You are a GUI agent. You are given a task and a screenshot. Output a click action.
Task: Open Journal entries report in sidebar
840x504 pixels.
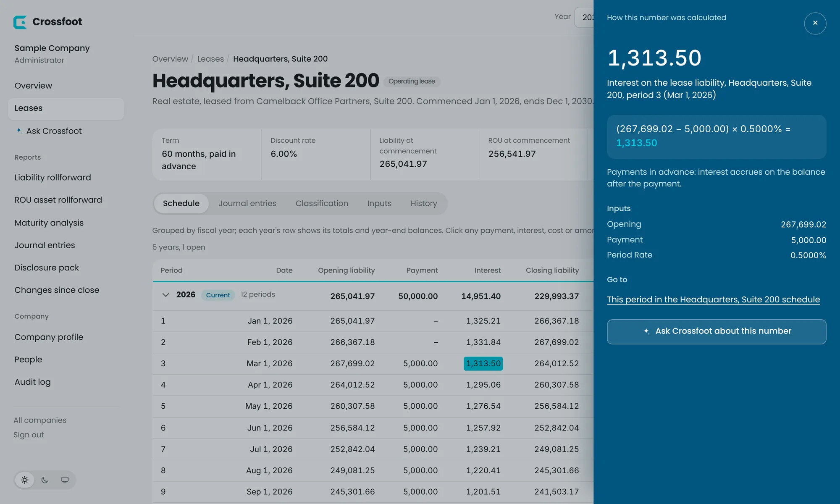coord(45,245)
